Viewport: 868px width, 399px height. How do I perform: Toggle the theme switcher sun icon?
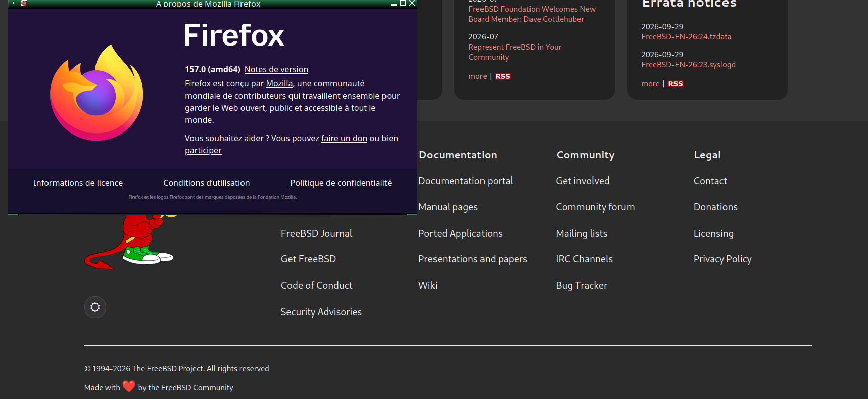point(95,307)
